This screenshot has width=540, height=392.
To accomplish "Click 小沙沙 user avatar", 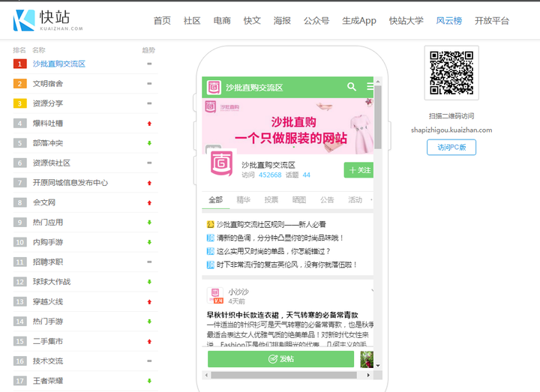I will point(215,295).
